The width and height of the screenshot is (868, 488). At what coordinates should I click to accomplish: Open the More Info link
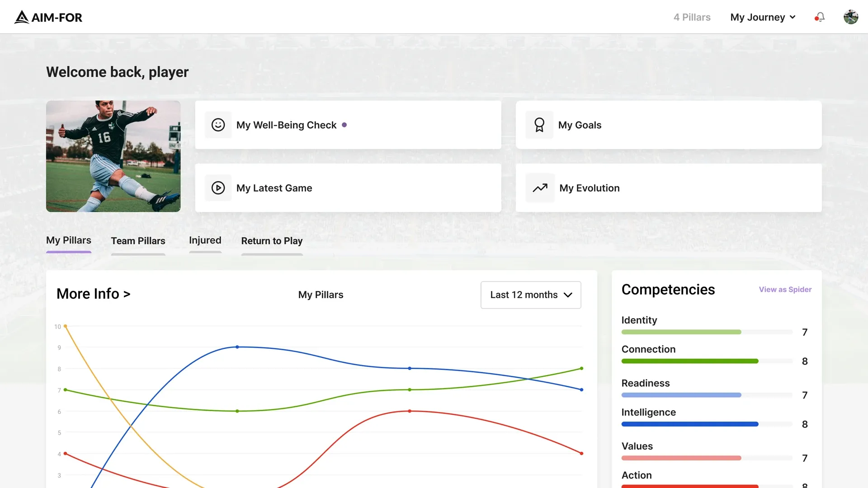click(x=93, y=293)
